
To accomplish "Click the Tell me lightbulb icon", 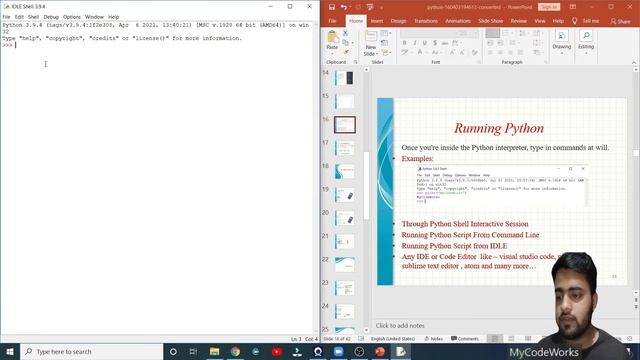I will pyautogui.click(x=575, y=21).
